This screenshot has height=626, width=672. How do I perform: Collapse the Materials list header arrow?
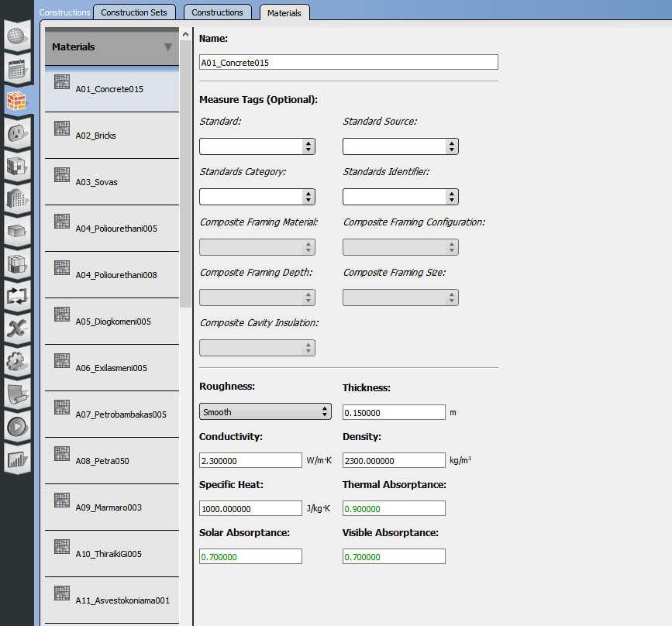click(x=168, y=46)
